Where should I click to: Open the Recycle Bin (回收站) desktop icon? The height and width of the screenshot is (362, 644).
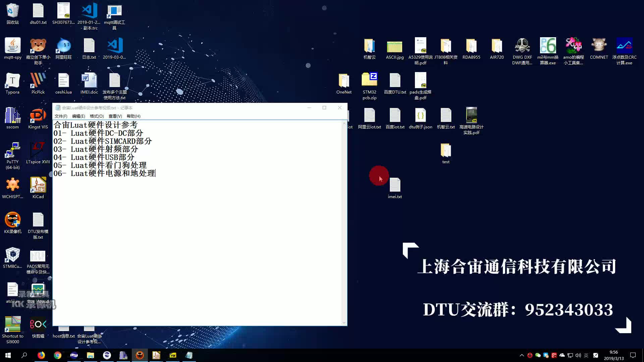pyautogui.click(x=12, y=14)
